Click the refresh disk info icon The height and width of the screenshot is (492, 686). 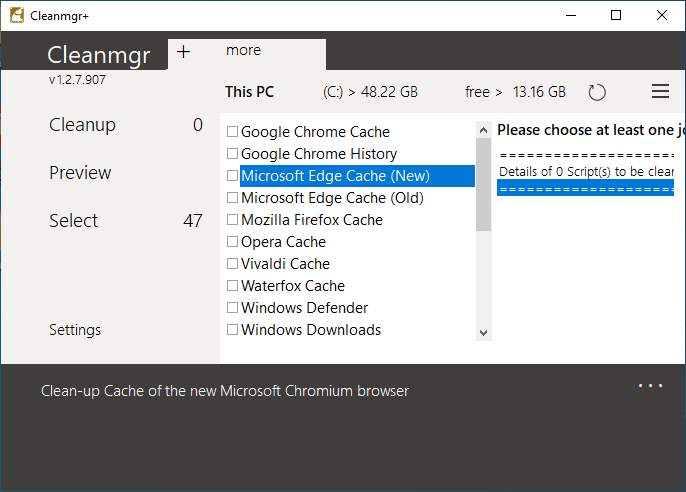(x=597, y=92)
